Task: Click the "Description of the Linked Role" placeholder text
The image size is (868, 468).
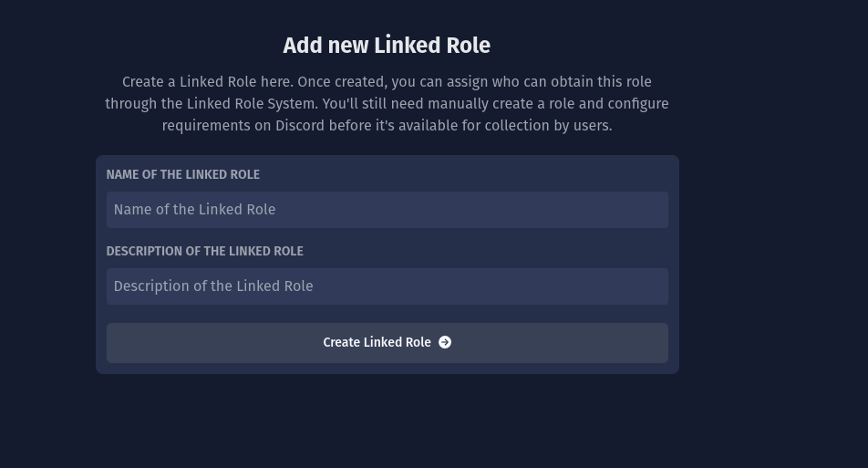Action: pos(213,286)
